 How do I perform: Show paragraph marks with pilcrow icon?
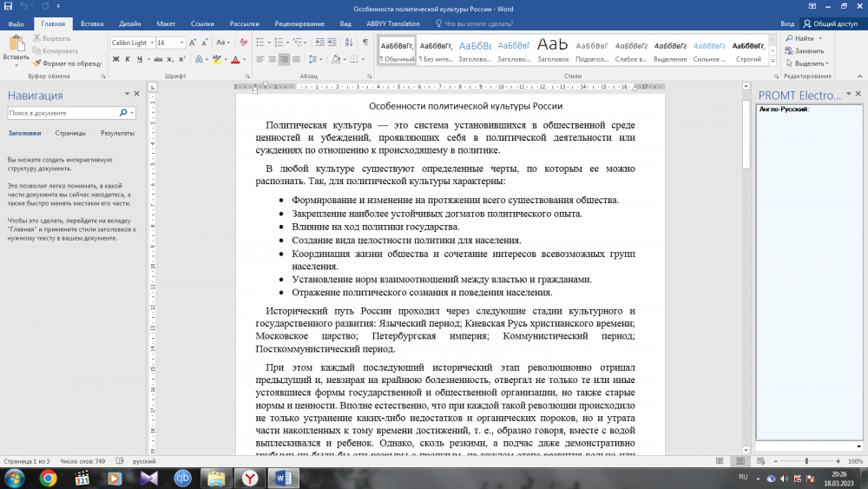[x=365, y=43]
